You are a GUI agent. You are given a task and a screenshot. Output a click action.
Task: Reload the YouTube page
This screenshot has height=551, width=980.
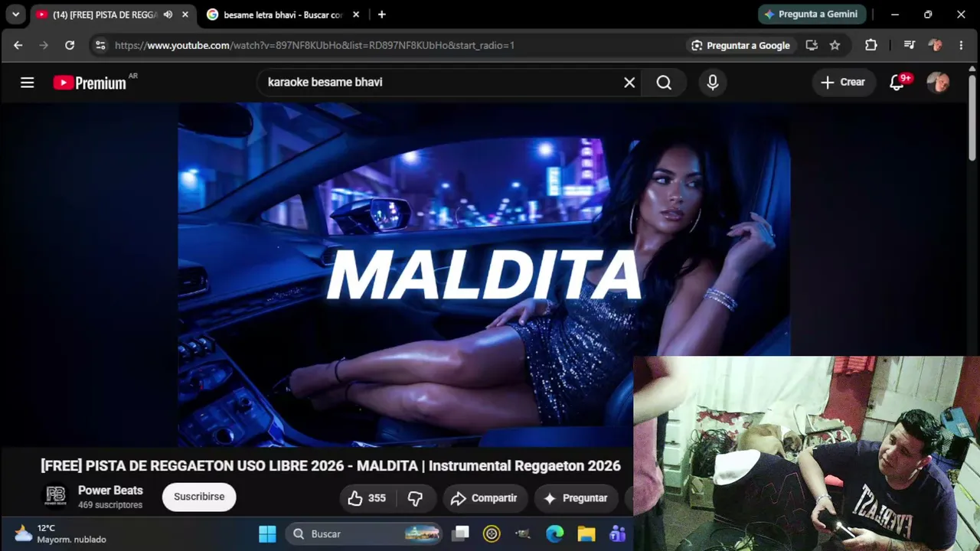(70, 45)
